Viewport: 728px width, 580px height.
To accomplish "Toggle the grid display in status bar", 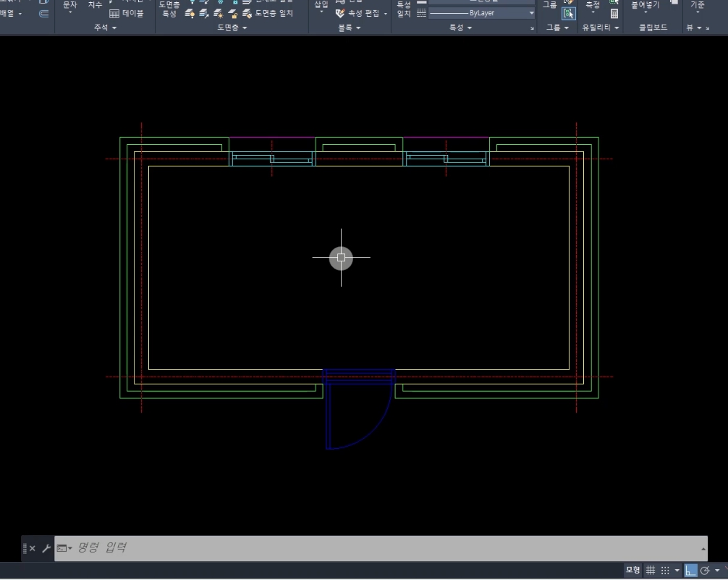I will point(651,571).
